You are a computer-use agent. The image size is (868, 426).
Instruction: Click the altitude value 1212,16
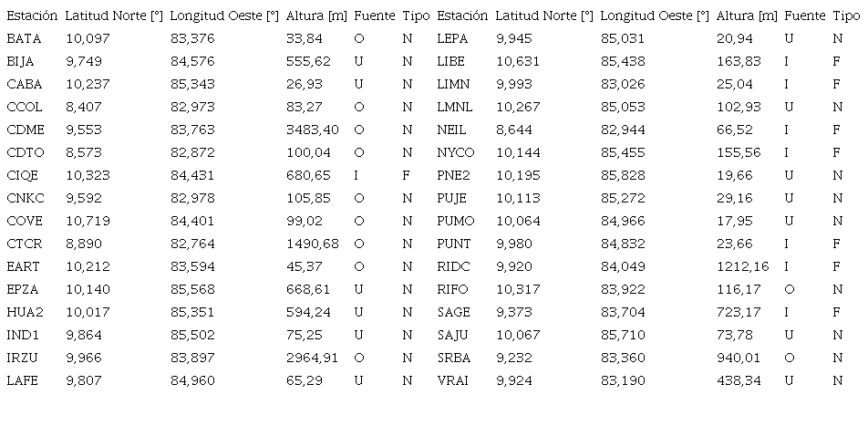[x=743, y=266]
